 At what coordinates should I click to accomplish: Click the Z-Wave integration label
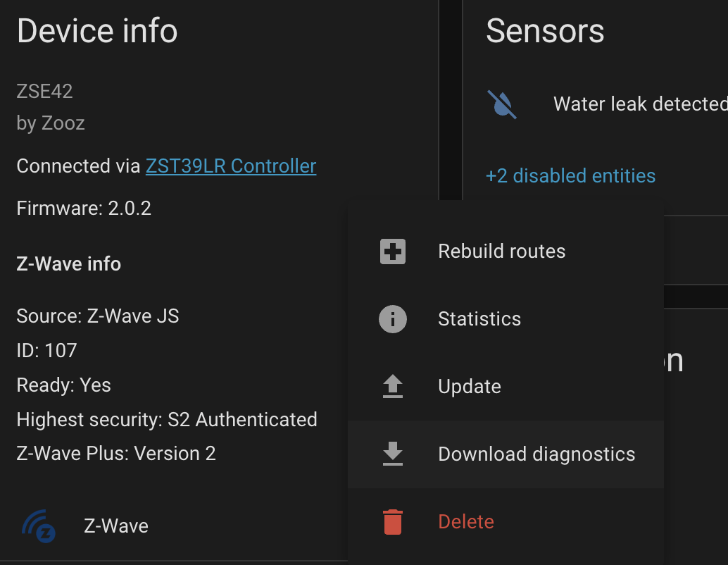tap(116, 526)
